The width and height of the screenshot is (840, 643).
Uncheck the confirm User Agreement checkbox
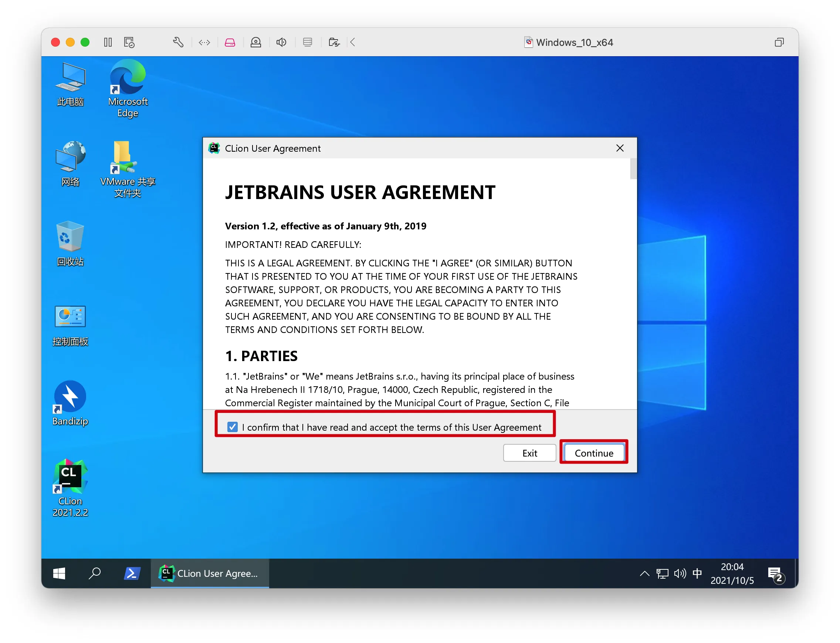(232, 427)
